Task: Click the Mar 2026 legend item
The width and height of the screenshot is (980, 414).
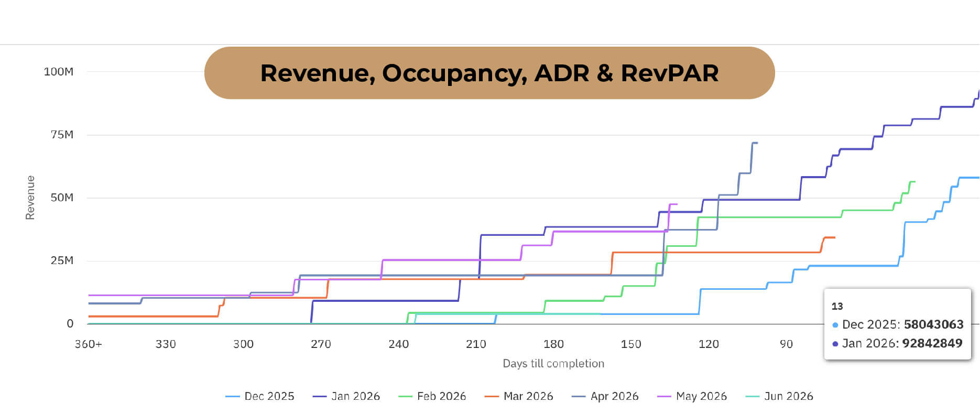Action: click(519, 396)
